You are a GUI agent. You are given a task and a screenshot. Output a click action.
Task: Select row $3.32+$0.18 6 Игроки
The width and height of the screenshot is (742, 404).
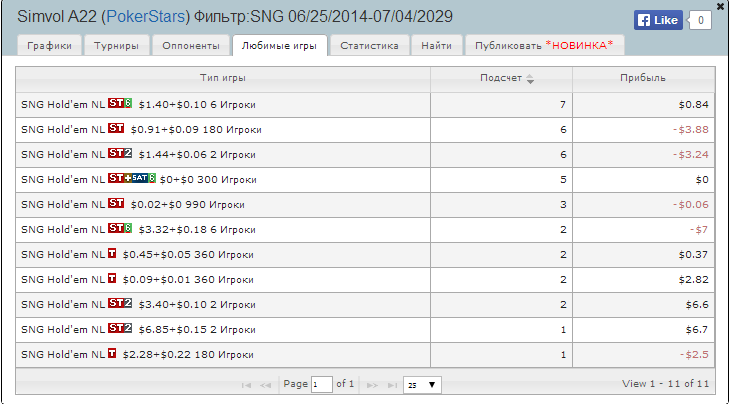pyautogui.click(x=365, y=230)
